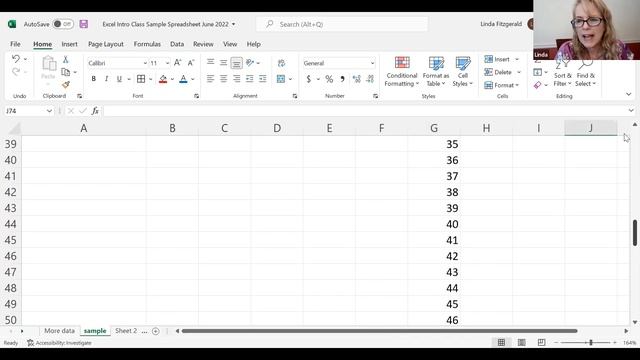Click Decrease Decimal icon
The width and height of the screenshot is (640, 360).
click(370, 79)
